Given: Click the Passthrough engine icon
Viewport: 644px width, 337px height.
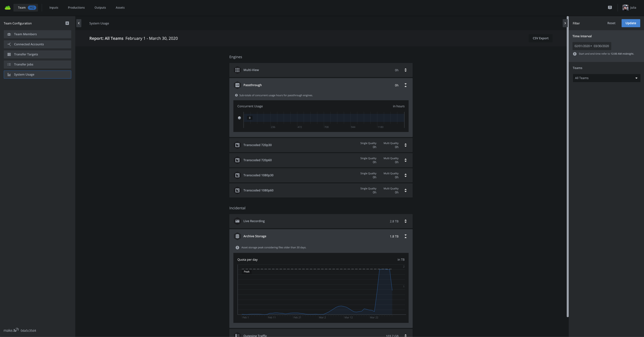Looking at the screenshot, I should coord(237,85).
